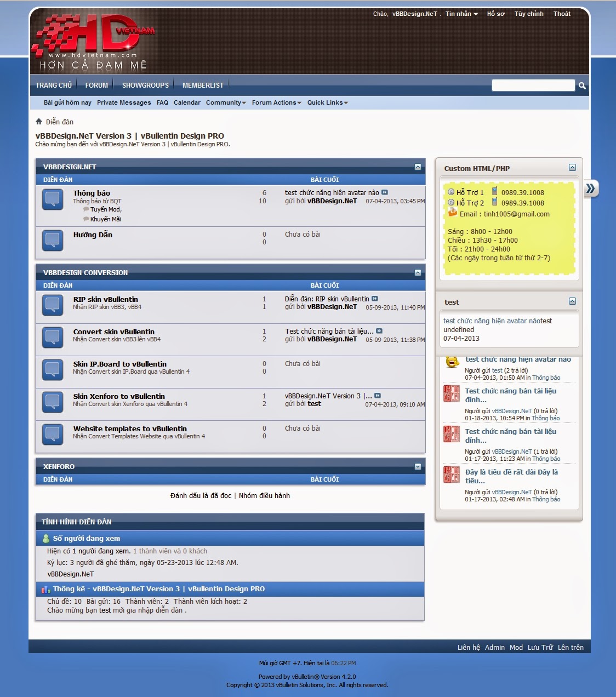Click the users icon beside Số người đang xem

click(46, 539)
